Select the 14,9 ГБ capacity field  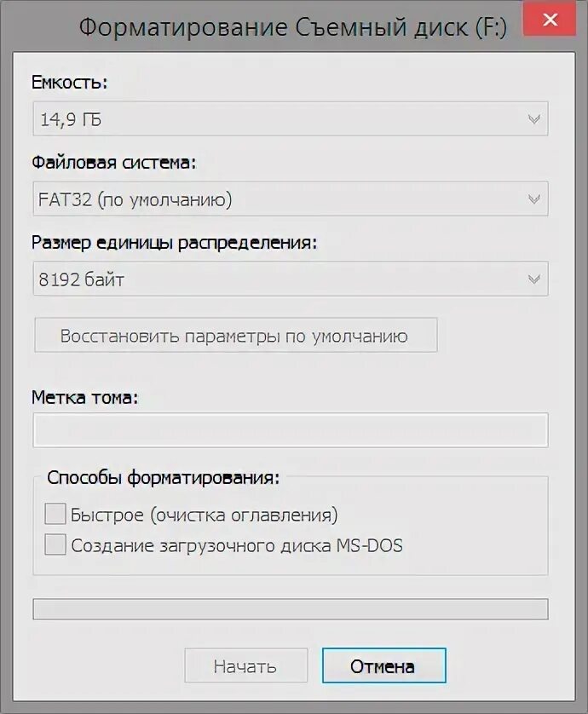[x=291, y=118]
